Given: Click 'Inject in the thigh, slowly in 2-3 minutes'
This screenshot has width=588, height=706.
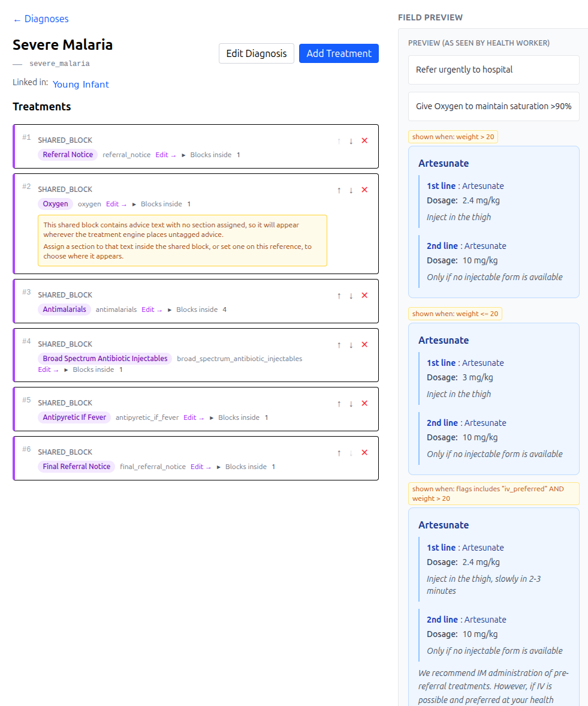Looking at the screenshot, I should [x=484, y=585].
